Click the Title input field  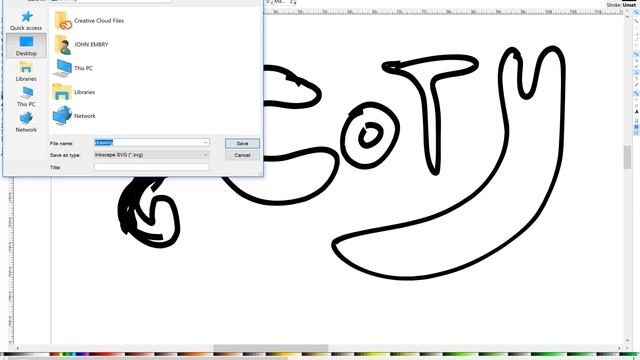[151, 167]
